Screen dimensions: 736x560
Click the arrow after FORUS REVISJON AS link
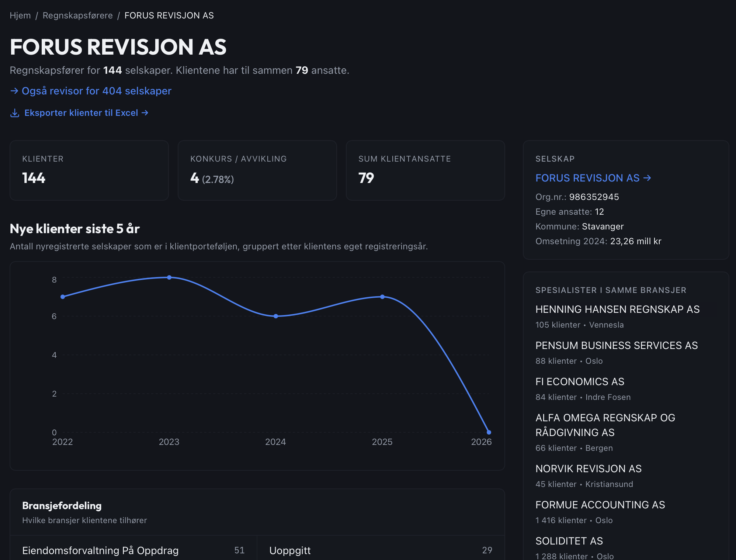[x=647, y=178]
